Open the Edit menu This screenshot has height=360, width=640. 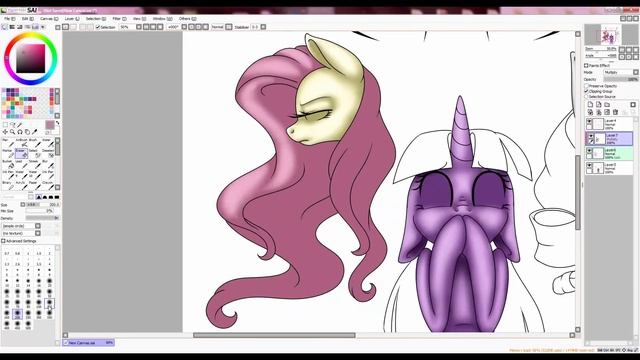point(27,19)
